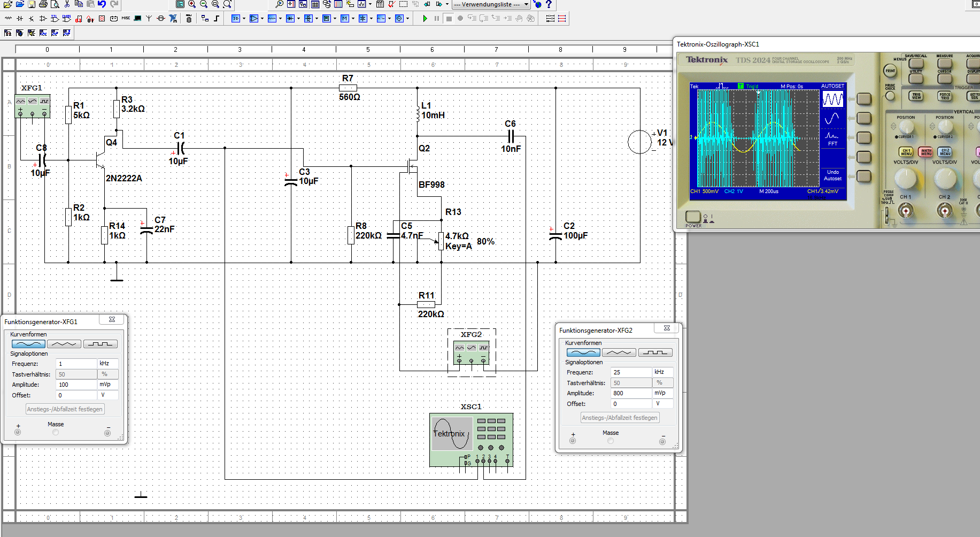The image size is (980, 537).
Task: Click CH 2 VOLTS/DIV knob
Action: pyautogui.click(x=945, y=179)
